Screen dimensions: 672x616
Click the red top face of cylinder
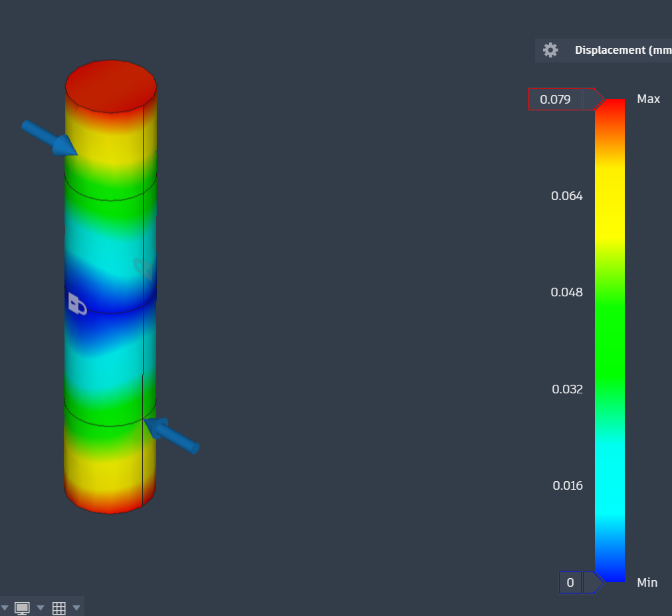coord(111,86)
